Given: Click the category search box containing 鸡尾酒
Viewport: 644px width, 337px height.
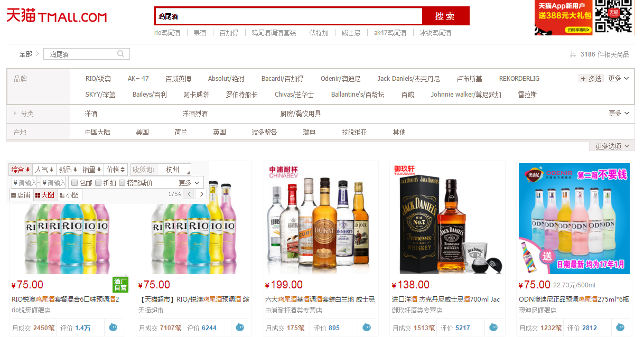Looking at the screenshot, I should (87, 54).
